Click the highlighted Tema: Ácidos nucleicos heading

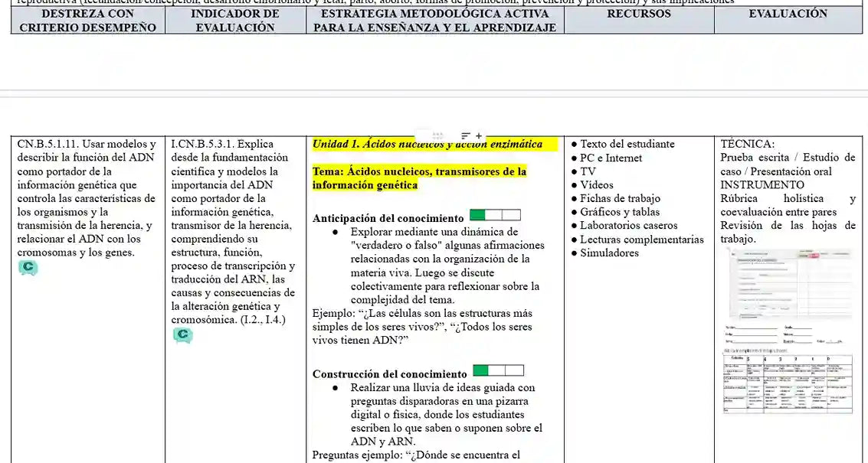coord(419,178)
